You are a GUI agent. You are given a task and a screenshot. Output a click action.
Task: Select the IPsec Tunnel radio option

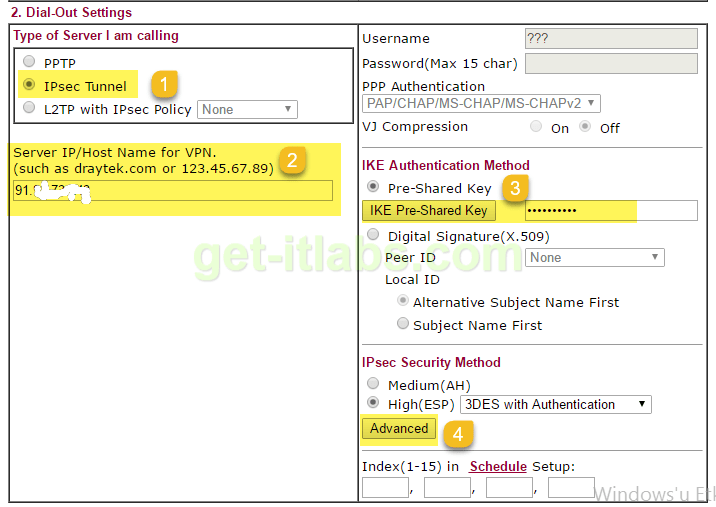pyautogui.click(x=29, y=86)
